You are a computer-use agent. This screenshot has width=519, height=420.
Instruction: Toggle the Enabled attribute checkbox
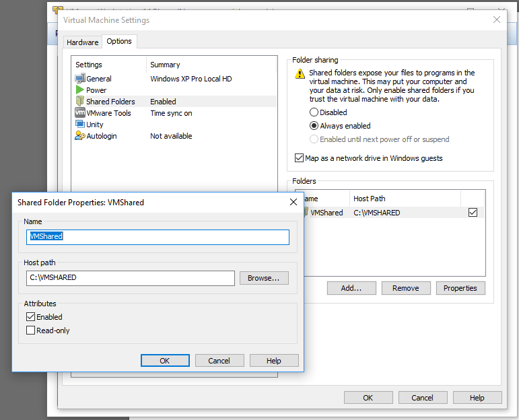[x=30, y=317]
